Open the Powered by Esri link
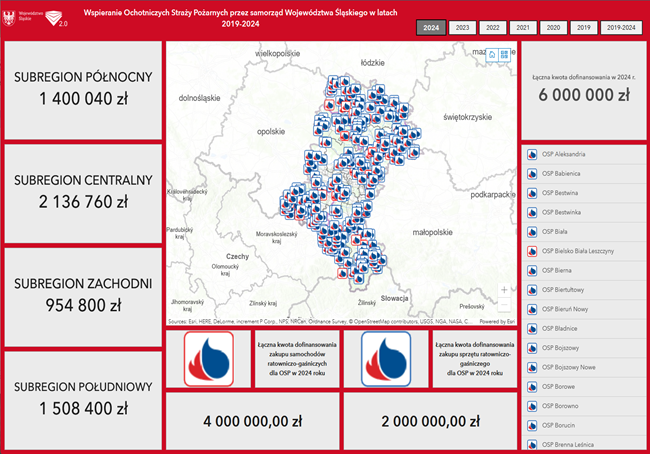 pyautogui.click(x=495, y=322)
